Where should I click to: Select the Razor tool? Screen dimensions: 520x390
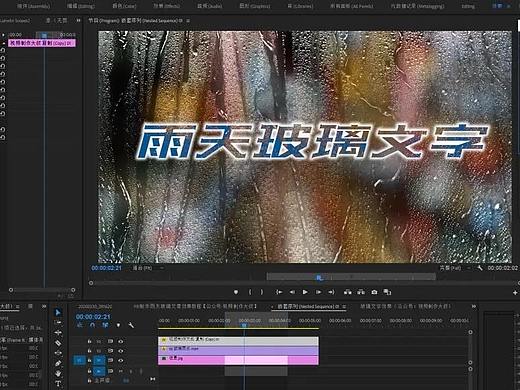(x=58, y=343)
